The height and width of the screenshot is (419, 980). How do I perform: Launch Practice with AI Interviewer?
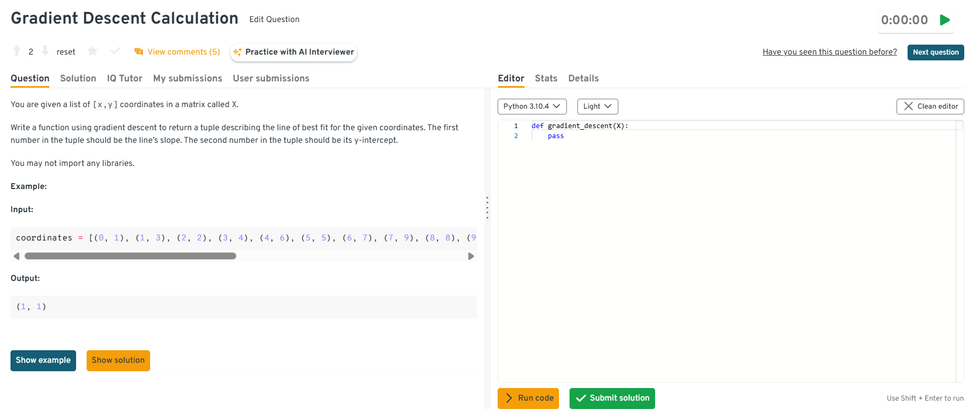[294, 51]
